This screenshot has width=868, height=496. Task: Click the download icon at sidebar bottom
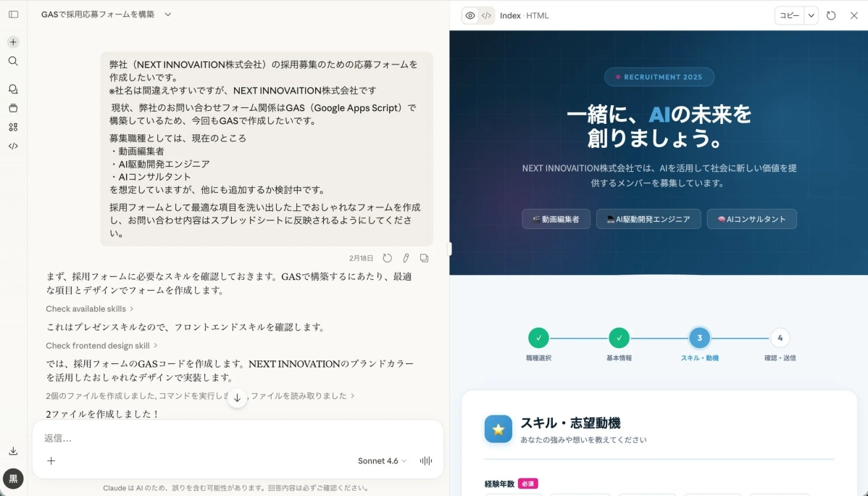pyautogui.click(x=13, y=450)
